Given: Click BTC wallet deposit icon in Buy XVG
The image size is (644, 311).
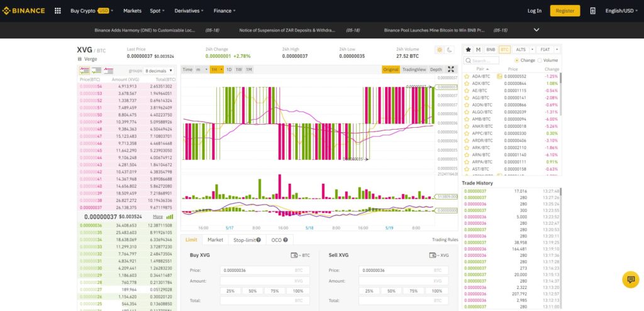Looking at the screenshot, I should click(294, 255).
